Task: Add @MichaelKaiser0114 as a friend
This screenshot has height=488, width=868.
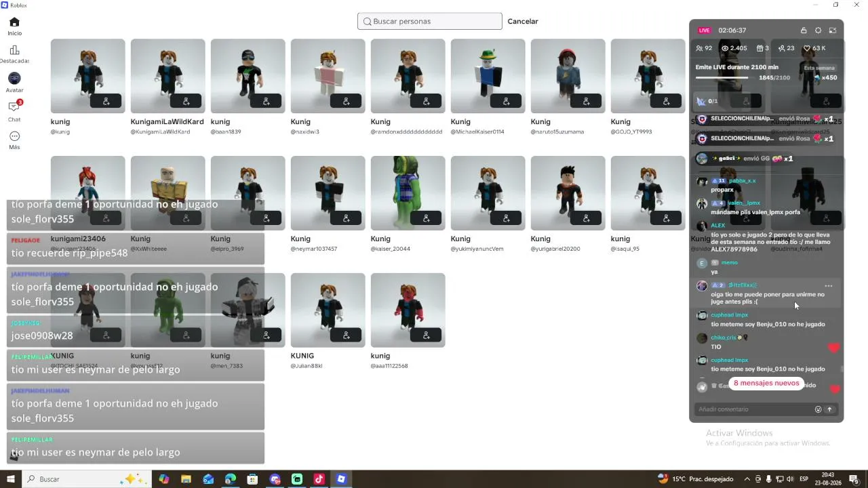Action: click(507, 101)
